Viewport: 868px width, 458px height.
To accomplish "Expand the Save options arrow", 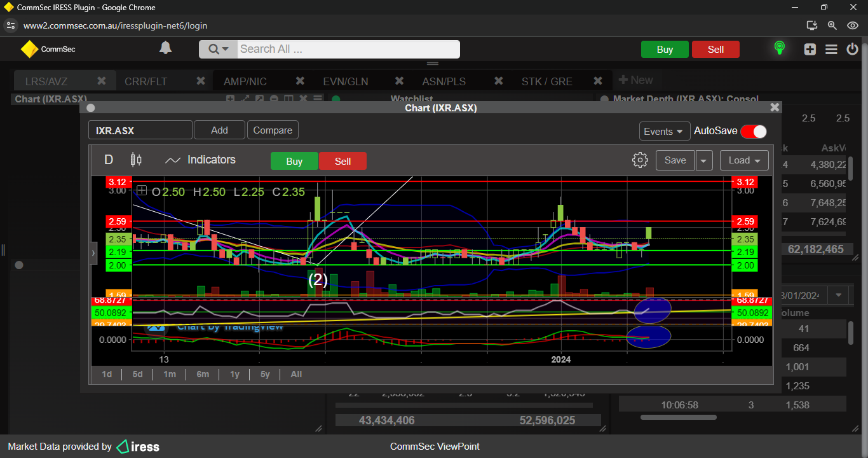I will (x=703, y=160).
